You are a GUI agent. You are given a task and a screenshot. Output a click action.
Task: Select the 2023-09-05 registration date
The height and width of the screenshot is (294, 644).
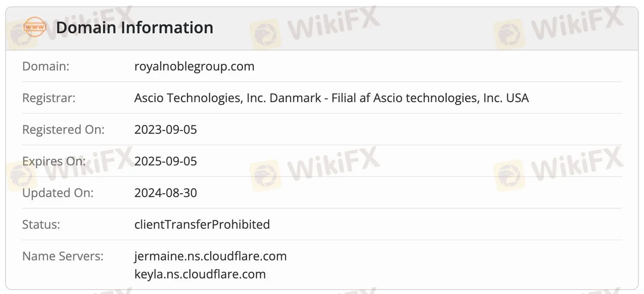click(166, 129)
